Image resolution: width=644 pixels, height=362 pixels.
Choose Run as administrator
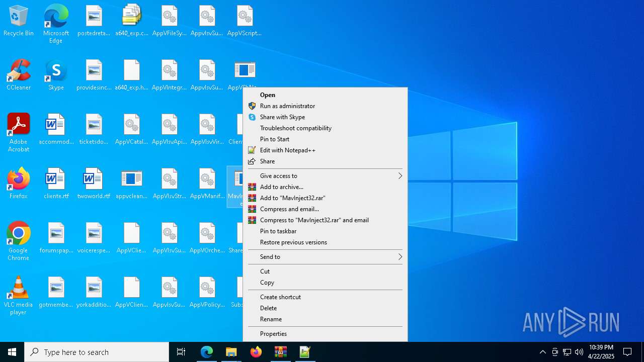[x=325, y=106]
